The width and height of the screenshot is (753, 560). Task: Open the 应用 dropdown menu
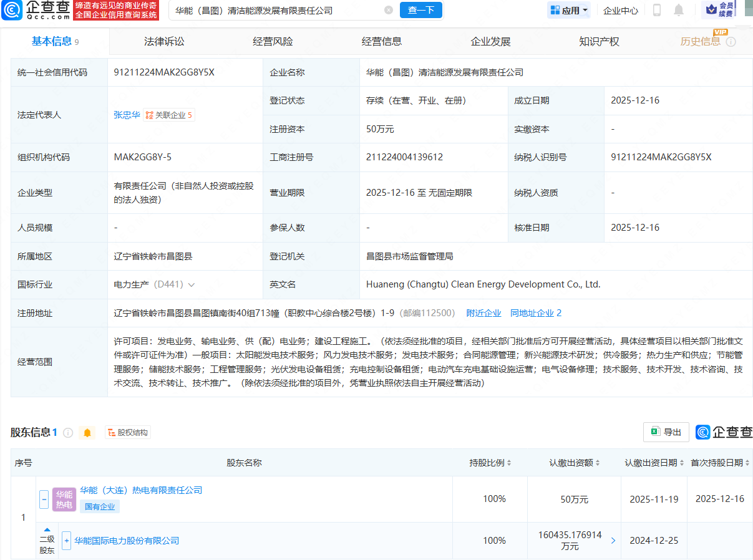coord(568,11)
